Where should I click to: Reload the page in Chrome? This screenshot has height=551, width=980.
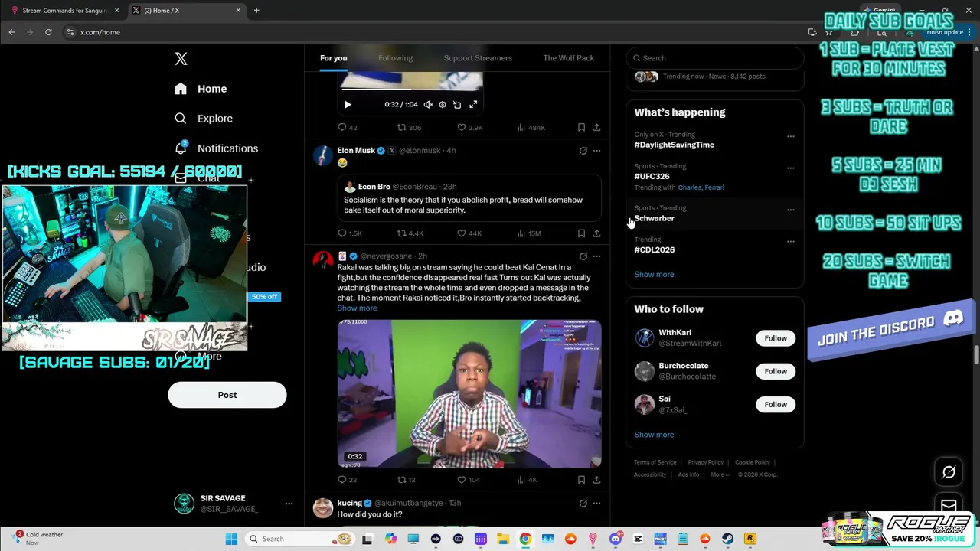pos(48,32)
